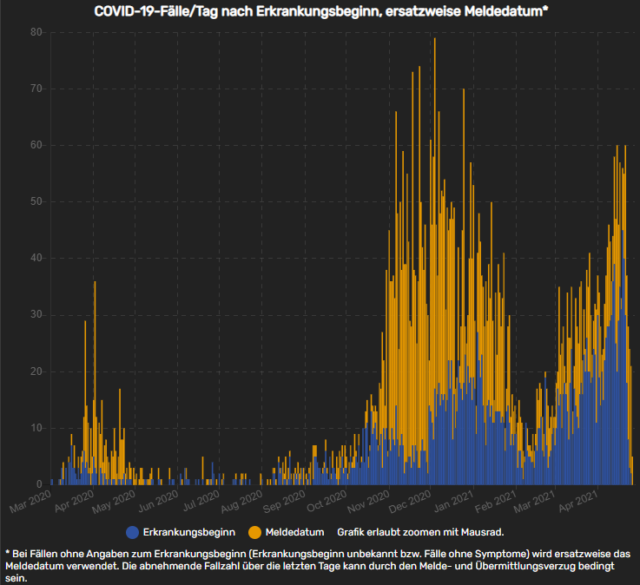The width and height of the screenshot is (640, 585).
Task: Hide the Meldedatum series via legend label
Action: (x=295, y=530)
